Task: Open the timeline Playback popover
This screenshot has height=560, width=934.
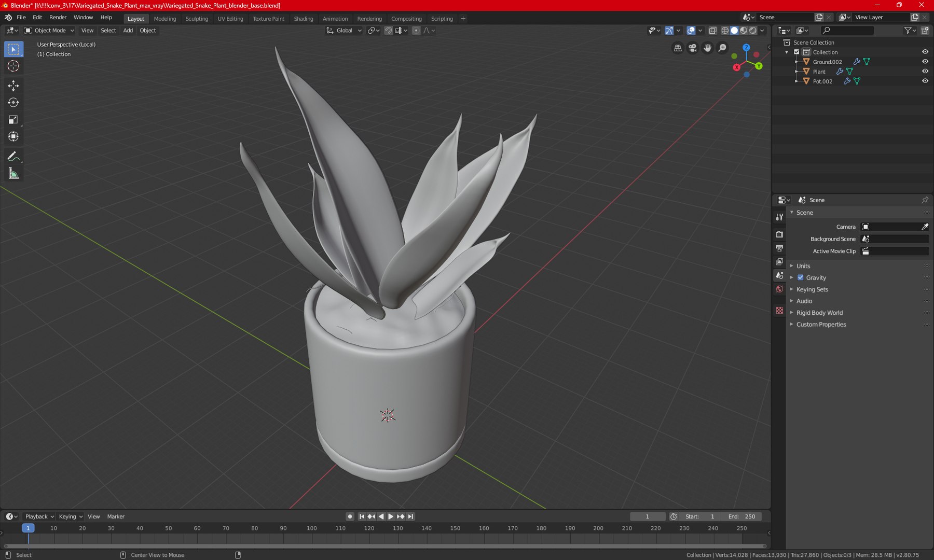Action: point(39,516)
